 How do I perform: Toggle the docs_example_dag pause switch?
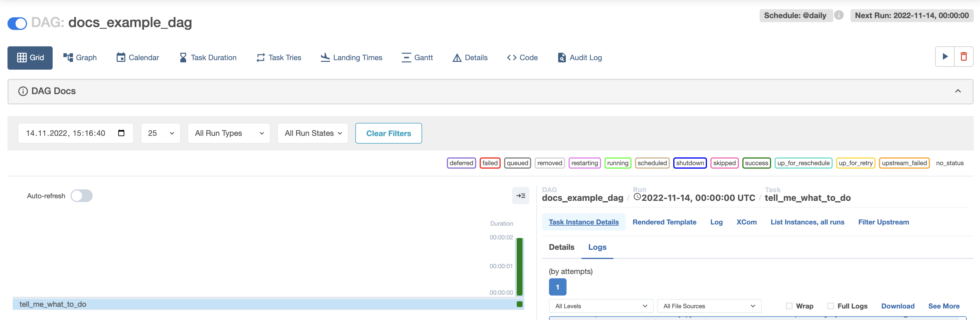pyautogui.click(x=17, y=23)
